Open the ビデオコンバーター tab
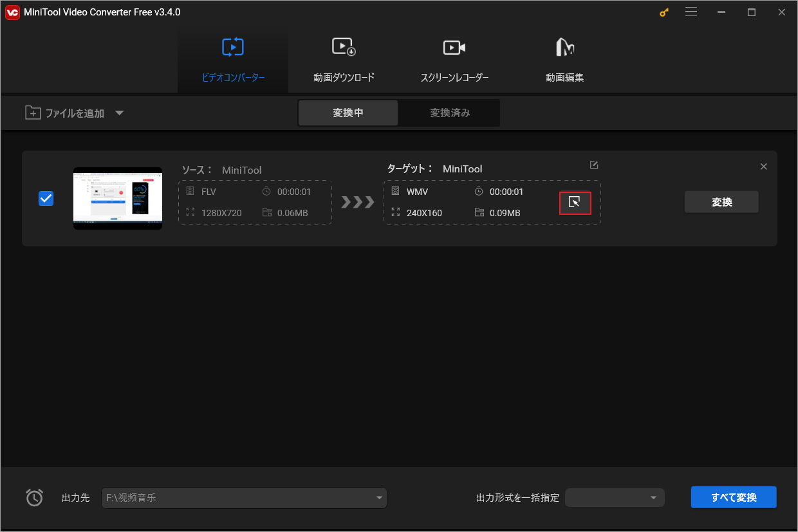 pos(233,59)
